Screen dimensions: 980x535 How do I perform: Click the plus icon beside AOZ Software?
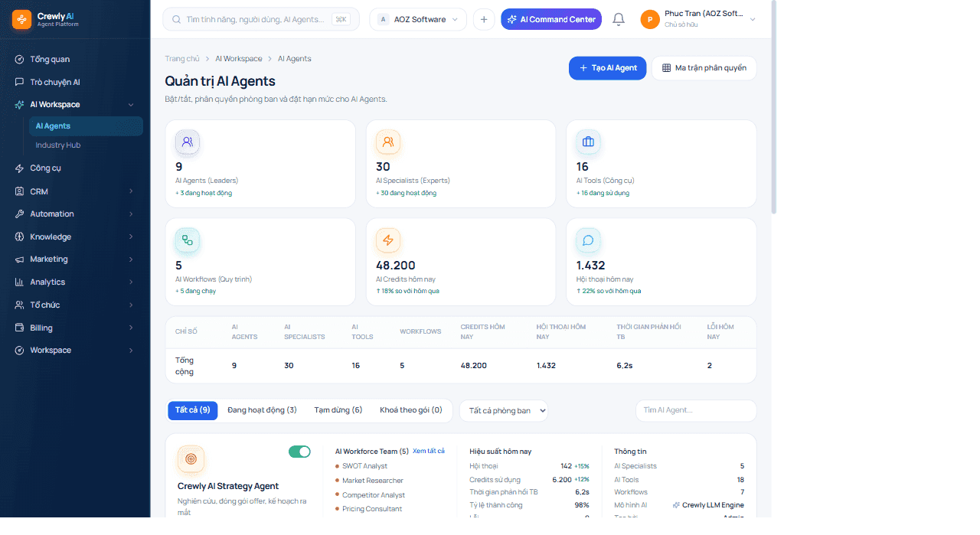click(484, 19)
